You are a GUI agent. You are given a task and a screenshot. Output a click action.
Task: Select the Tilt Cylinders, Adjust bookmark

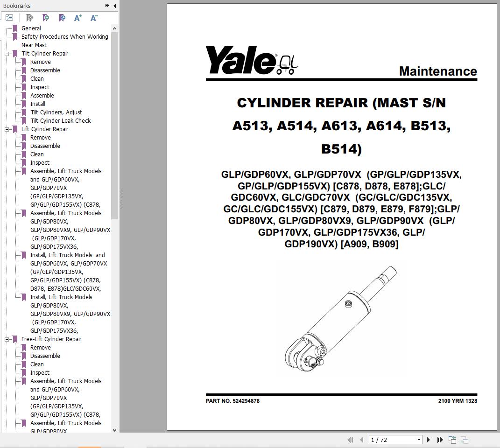click(x=56, y=112)
